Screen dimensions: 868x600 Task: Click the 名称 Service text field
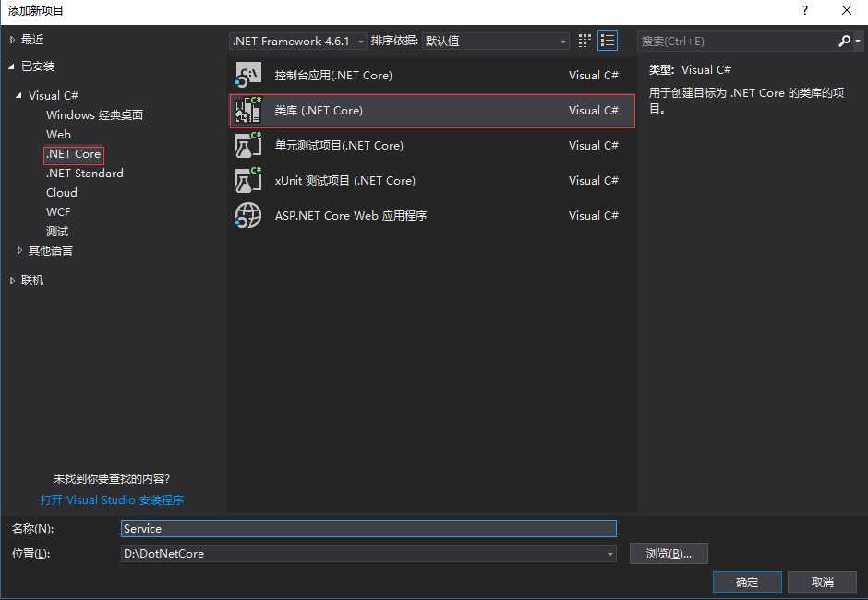pos(368,529)
